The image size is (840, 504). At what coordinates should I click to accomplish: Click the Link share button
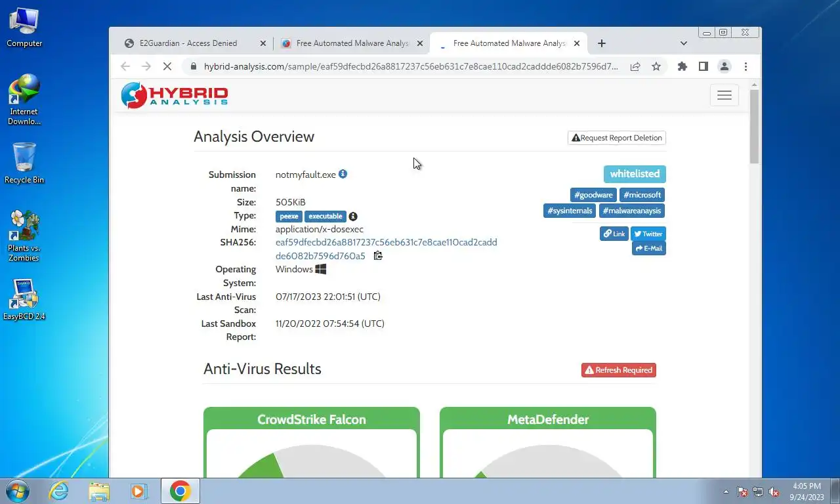(x=614, y=234)
